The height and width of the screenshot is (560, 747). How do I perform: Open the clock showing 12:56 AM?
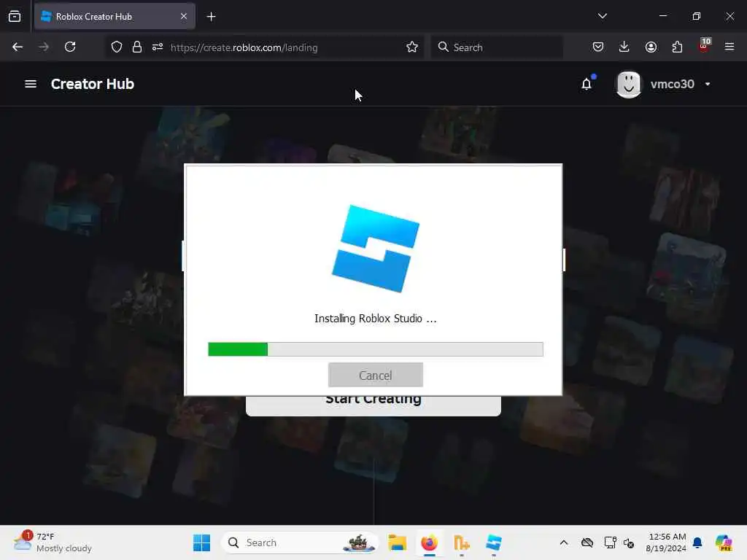coord(666,542)
